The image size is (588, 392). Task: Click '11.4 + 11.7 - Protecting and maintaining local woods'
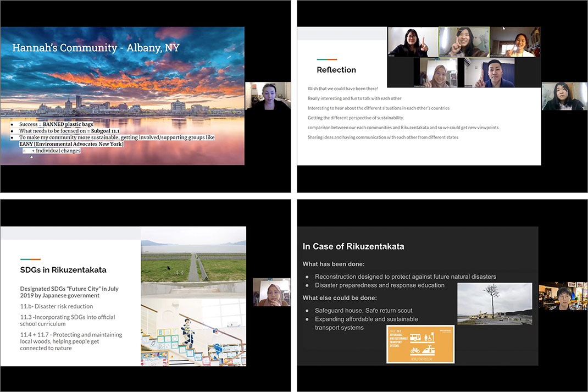(71, 341)
